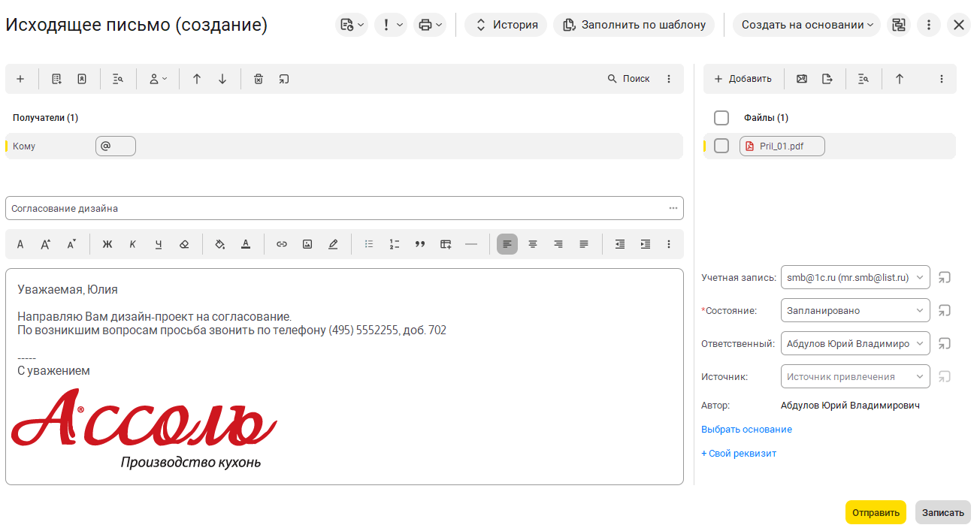The image size is (980, 531).
Task: Click the insert image icon
Action: coord(307,244)
